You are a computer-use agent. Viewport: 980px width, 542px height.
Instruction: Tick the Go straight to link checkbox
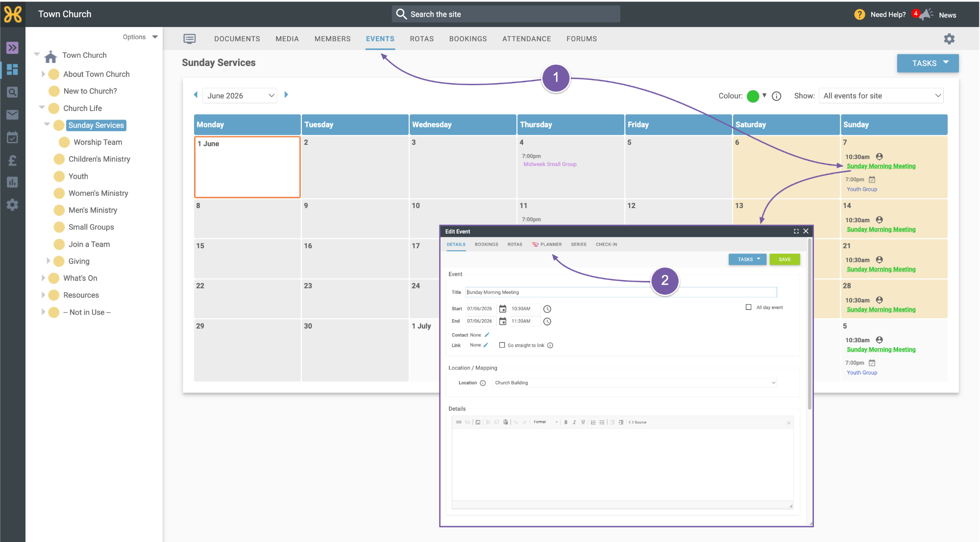[x=502, y=345]
